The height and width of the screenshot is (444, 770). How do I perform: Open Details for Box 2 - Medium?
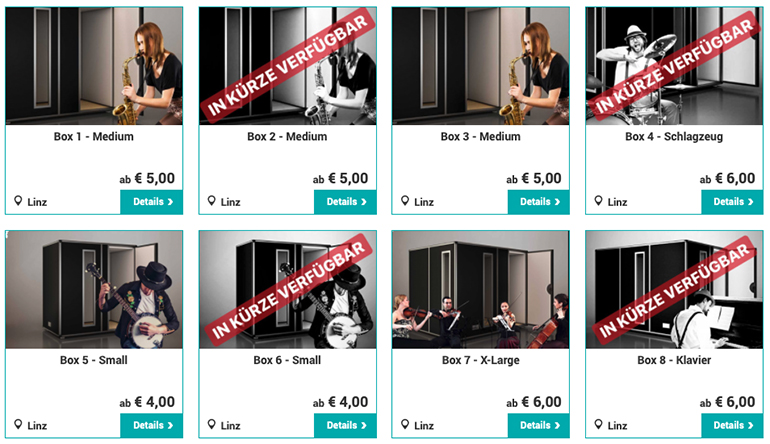(x=345, y=202)
